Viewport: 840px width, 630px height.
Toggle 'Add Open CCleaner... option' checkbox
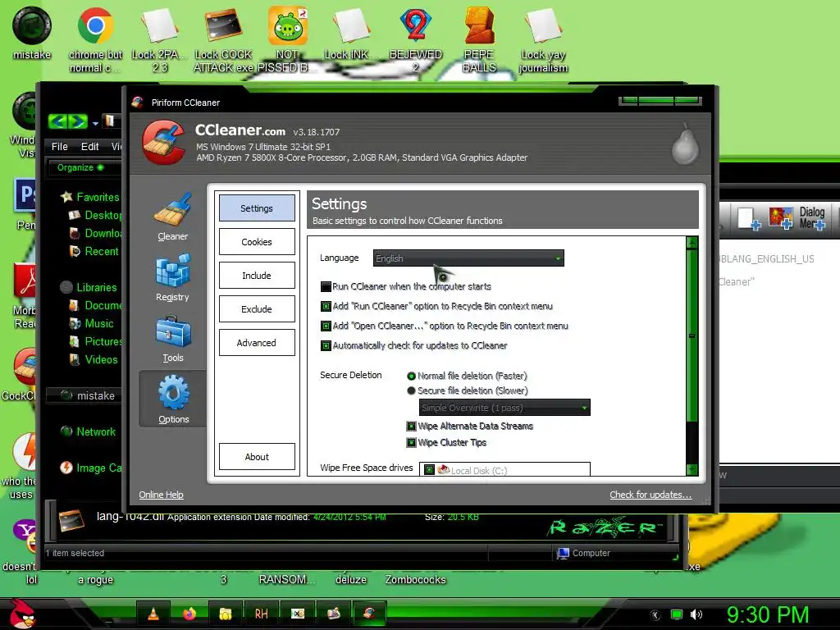tap(326, 326)
